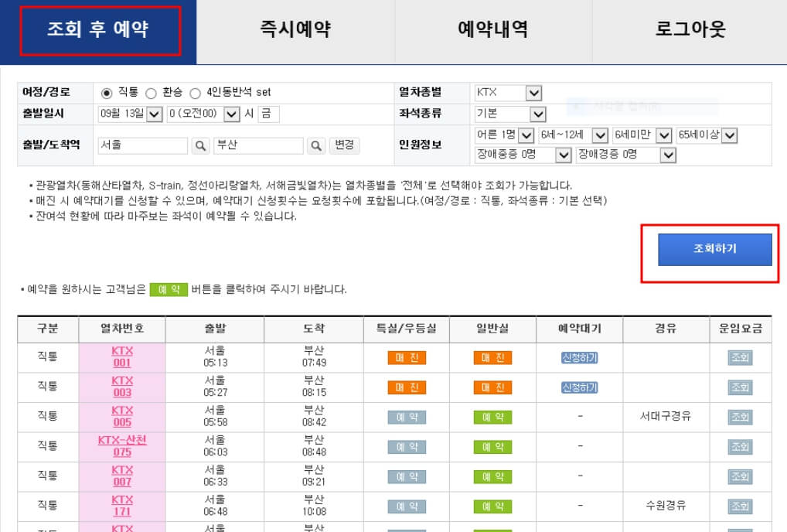
Task: Open the 예약내역 reservation history tab
Action: (492, 27)
